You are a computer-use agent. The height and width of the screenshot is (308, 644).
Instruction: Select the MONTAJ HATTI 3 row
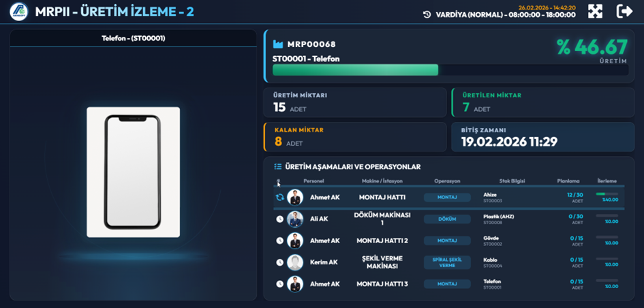pos(382,283)
